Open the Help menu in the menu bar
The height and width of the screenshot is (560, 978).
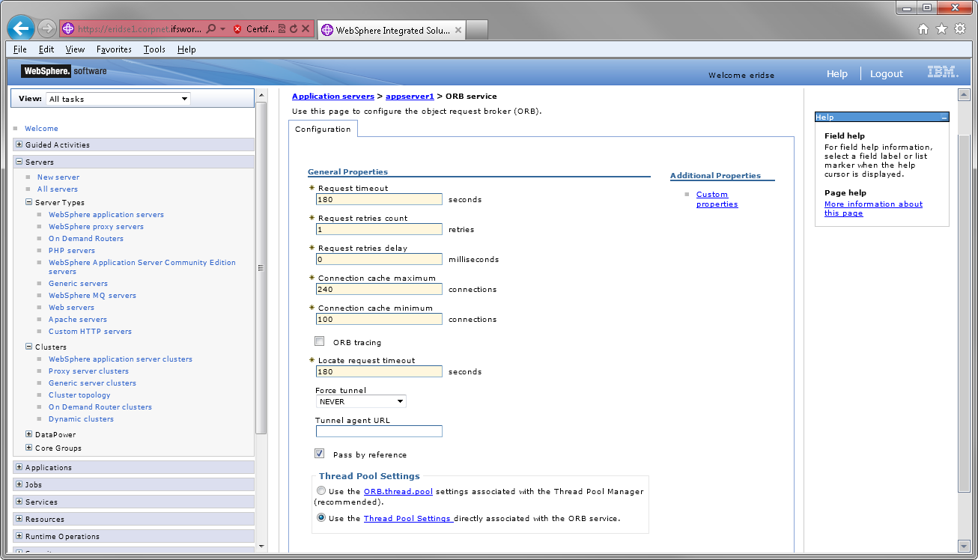pyautogui.click(x=186, y=49)
